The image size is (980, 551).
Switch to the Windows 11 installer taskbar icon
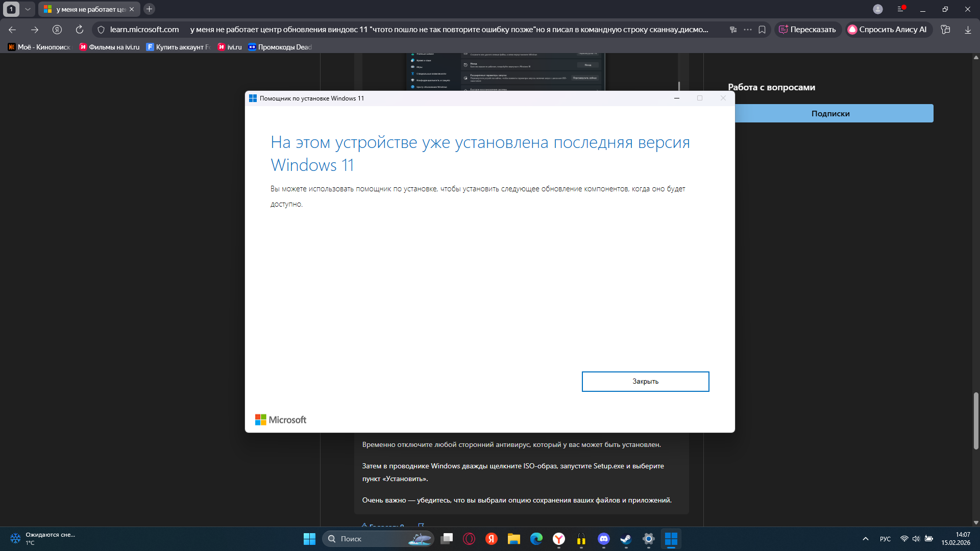tap(671, 539)
